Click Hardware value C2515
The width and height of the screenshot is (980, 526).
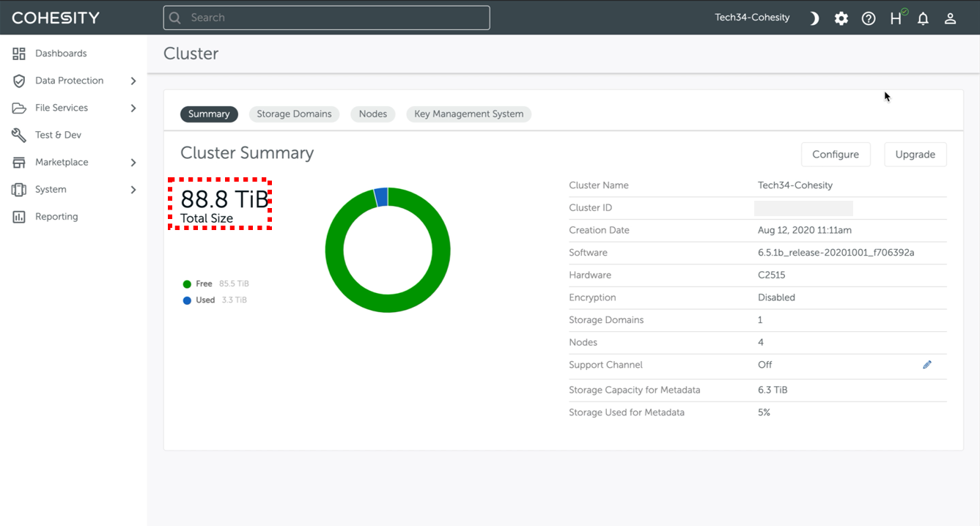click(x=772, y=275)
